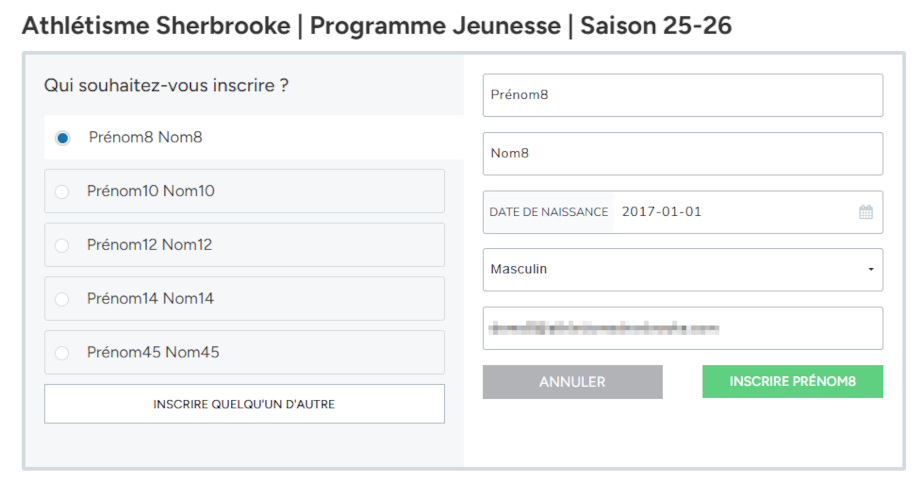924x499 pixels.
Task: Focus the Prénom8 first name field
Action: (682, 95)
